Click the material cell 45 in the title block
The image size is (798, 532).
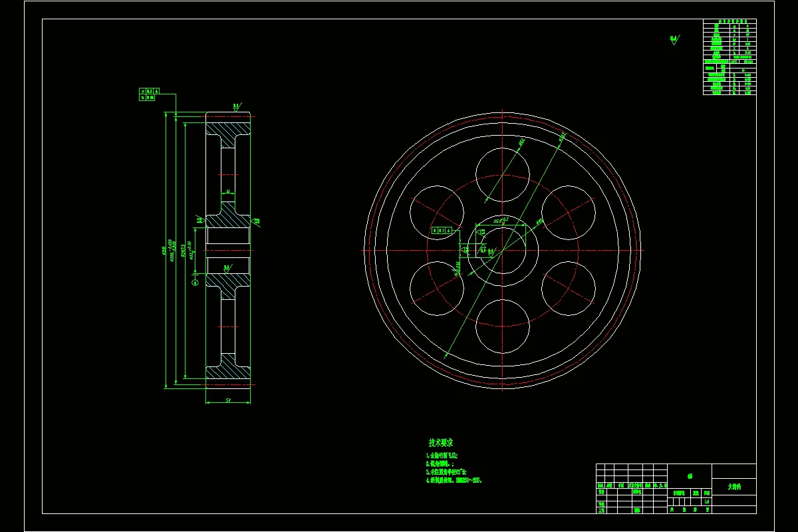tap(690, 476)
